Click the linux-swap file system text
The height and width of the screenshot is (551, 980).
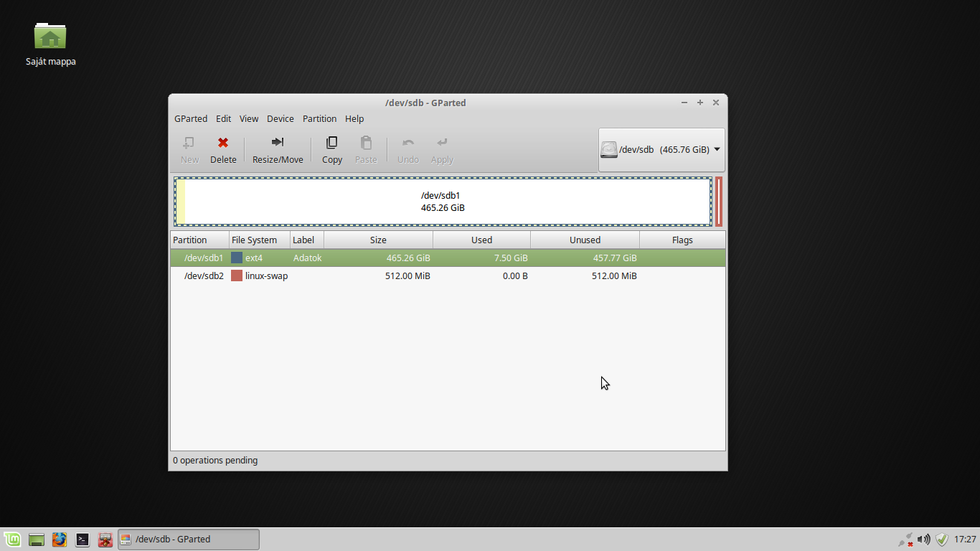pos(266,275)
